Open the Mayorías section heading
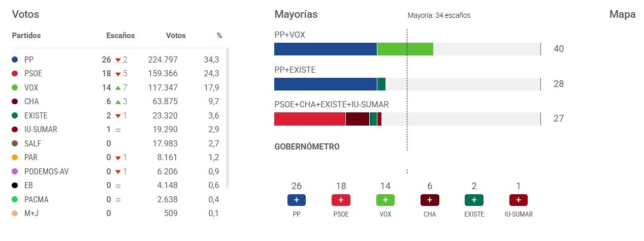Screen dimensions: 644x241 pyautogui.click(x=296, y=15)
